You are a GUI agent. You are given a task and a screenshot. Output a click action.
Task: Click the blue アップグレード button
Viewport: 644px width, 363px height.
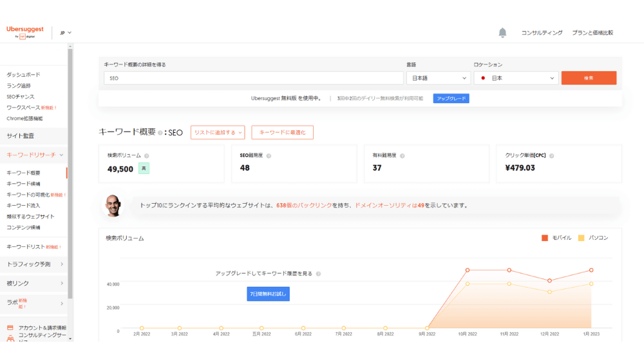pos(451,99)
